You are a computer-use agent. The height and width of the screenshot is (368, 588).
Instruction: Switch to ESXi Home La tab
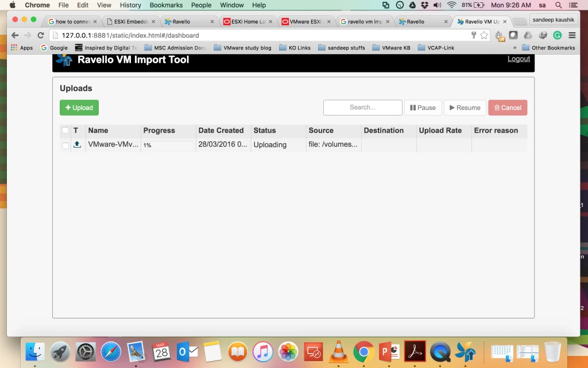tap(247, 21)
